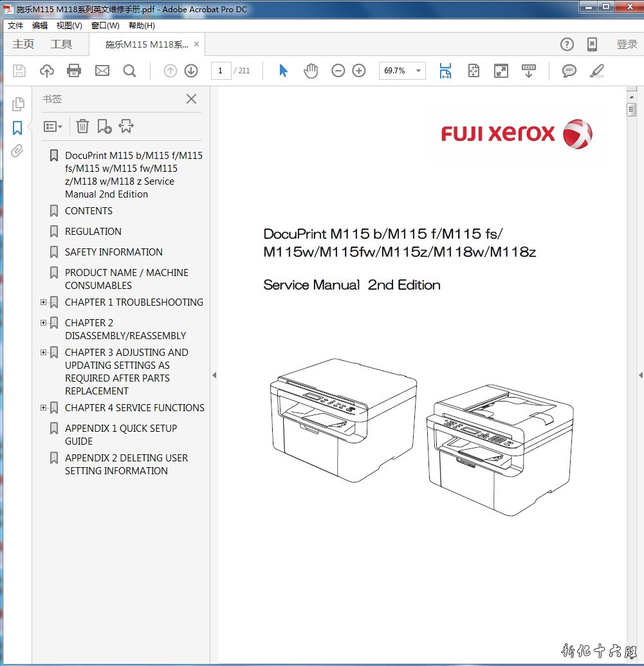Click the 登录 sign-in button
This screenshot has width=644, height=666.
627,44
